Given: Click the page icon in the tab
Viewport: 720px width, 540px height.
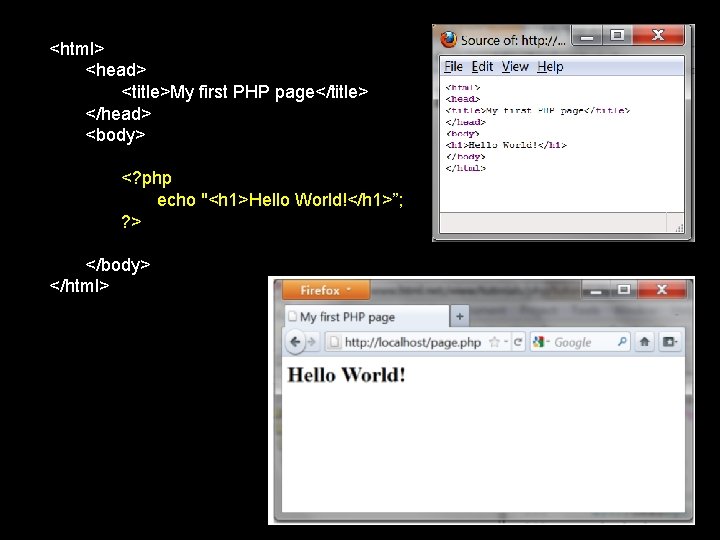Looking at the screenshot, I should (x=292, y=317).
